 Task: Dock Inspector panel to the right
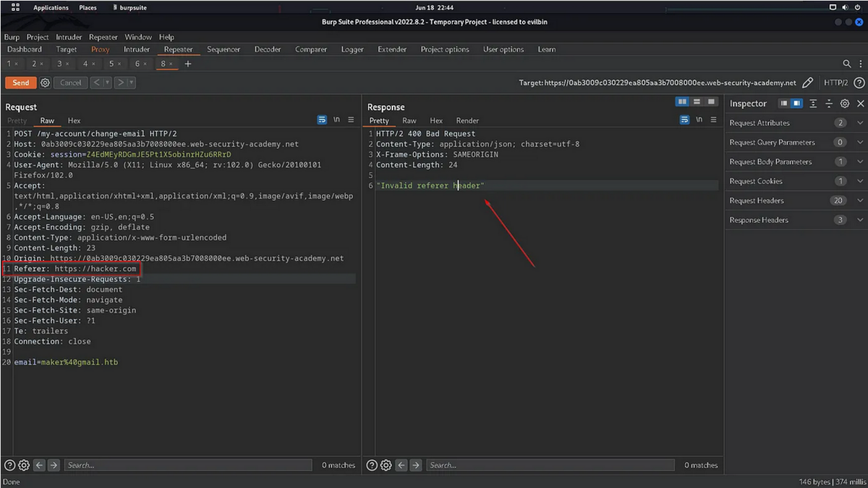tap(796, 104)
